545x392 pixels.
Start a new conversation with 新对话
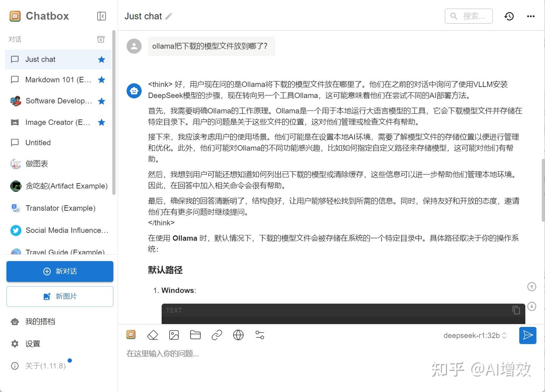tap(59, 271)
